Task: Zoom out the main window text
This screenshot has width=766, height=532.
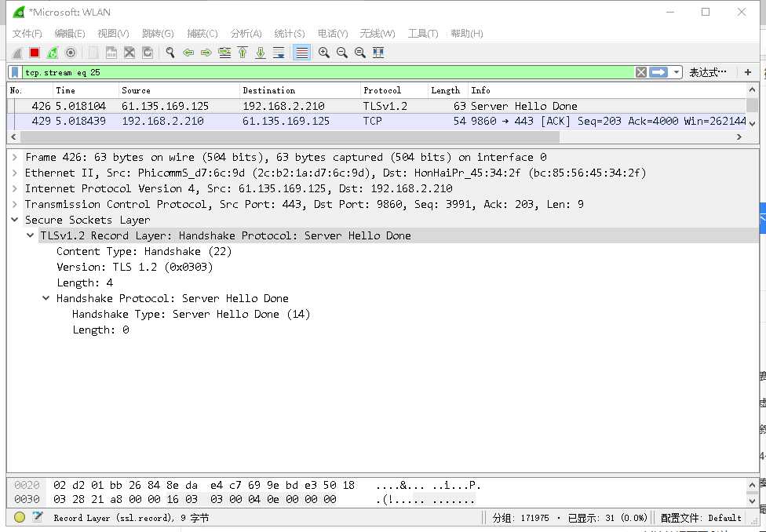Action: click(342, 53)
